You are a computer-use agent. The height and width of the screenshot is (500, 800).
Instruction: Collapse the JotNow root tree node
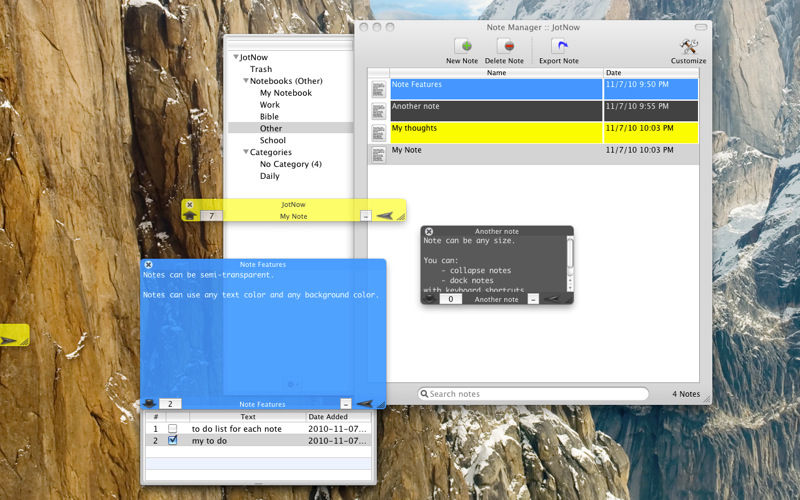point(236,58)
